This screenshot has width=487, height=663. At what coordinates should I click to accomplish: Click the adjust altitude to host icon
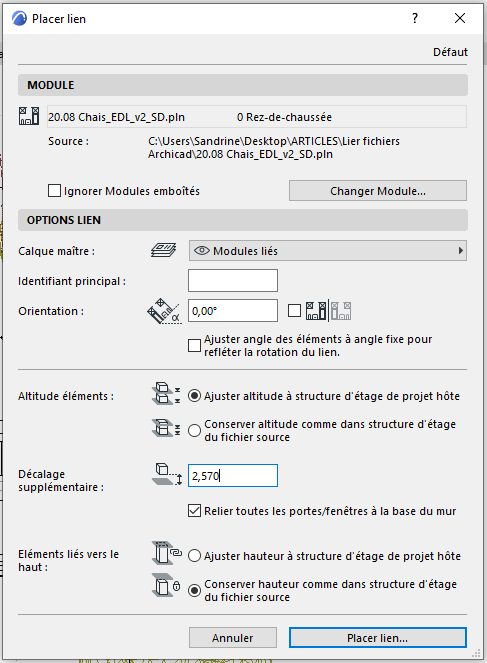point(166,394)
